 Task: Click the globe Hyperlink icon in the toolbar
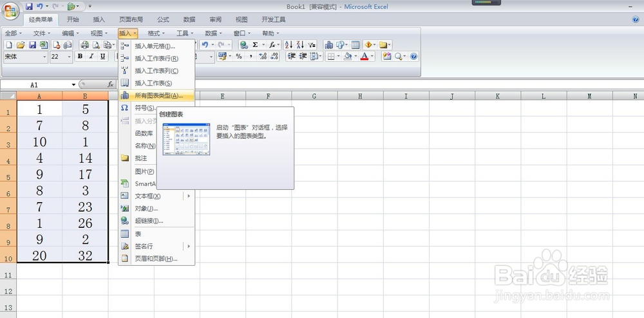coord(244,45)
